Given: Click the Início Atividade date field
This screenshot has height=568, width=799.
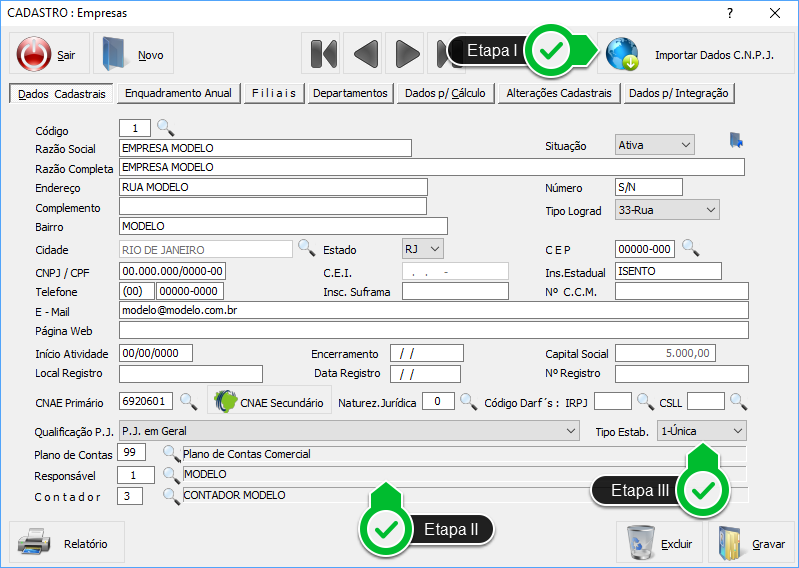Looking at the screenshot, I should [156, 353].
